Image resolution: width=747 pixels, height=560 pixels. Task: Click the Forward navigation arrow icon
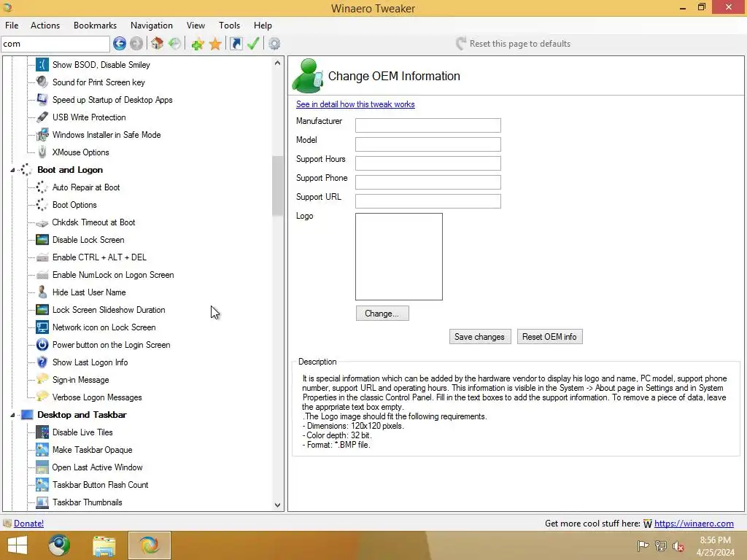click(x=136, y=44)
